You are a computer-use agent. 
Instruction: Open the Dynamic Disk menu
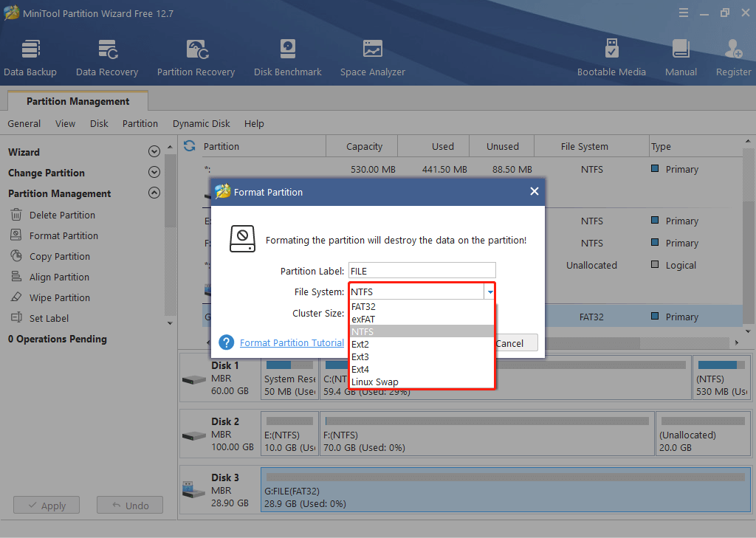[x=201, y=123]
